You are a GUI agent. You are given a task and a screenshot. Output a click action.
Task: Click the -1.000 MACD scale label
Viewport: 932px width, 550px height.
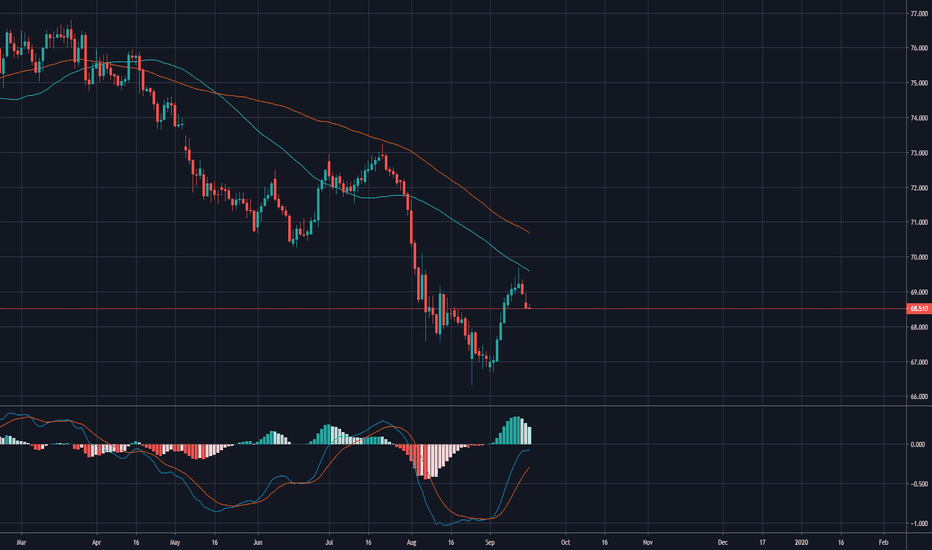(917, 524)
